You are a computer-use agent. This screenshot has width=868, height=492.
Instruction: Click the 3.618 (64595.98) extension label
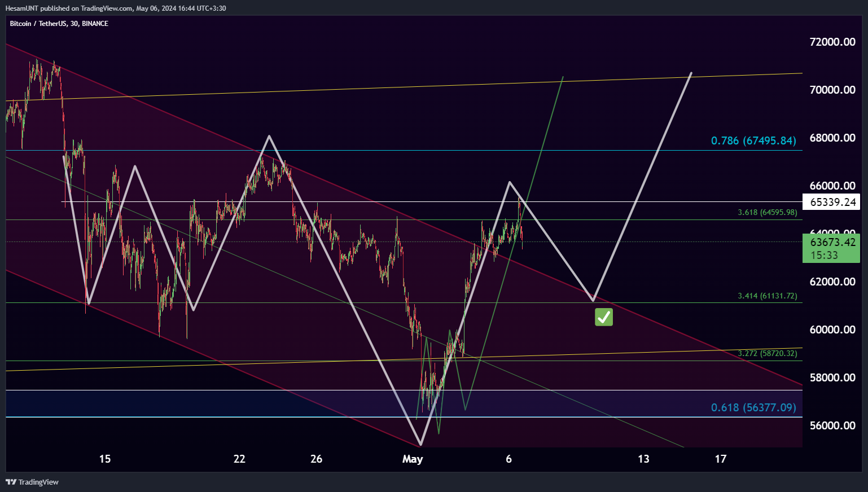(768, 213)
